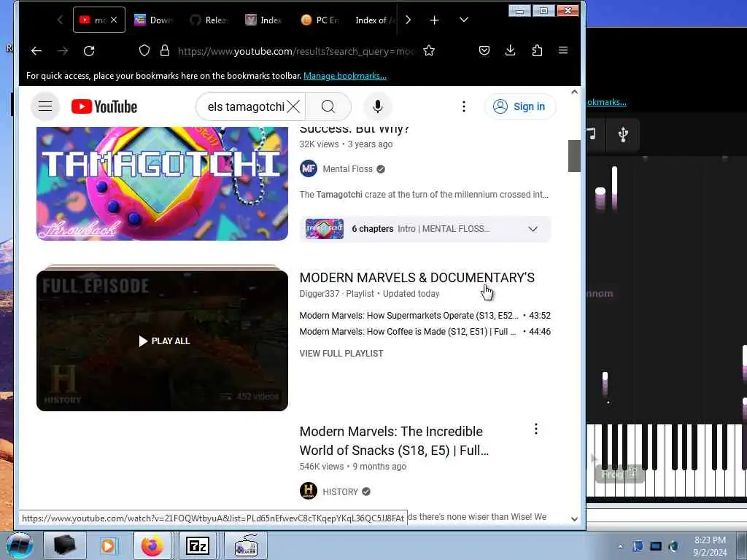This screenshot has width=747, height=560.
Task: Click the music note icon in background window
Action: coord(592,134)
